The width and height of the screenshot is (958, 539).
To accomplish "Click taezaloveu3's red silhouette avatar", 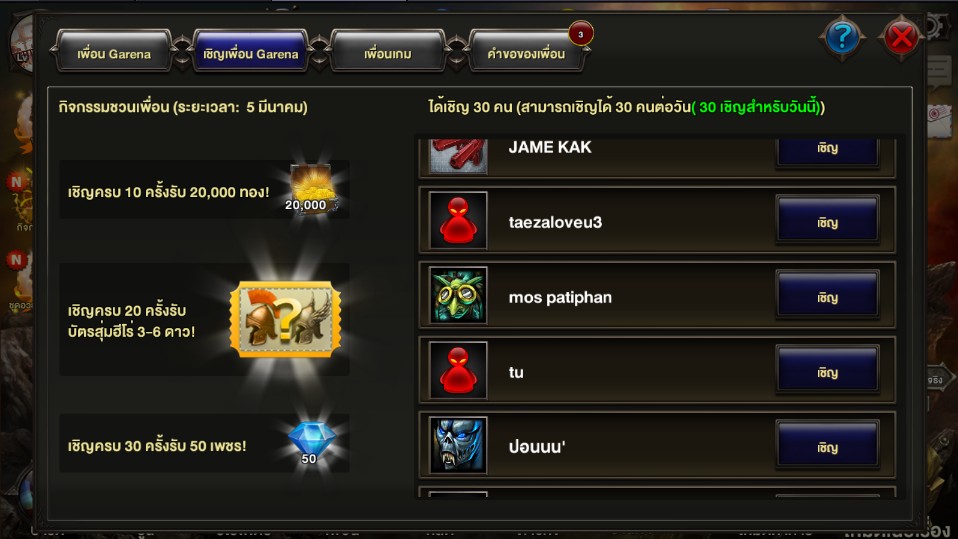I will (458, 221).
